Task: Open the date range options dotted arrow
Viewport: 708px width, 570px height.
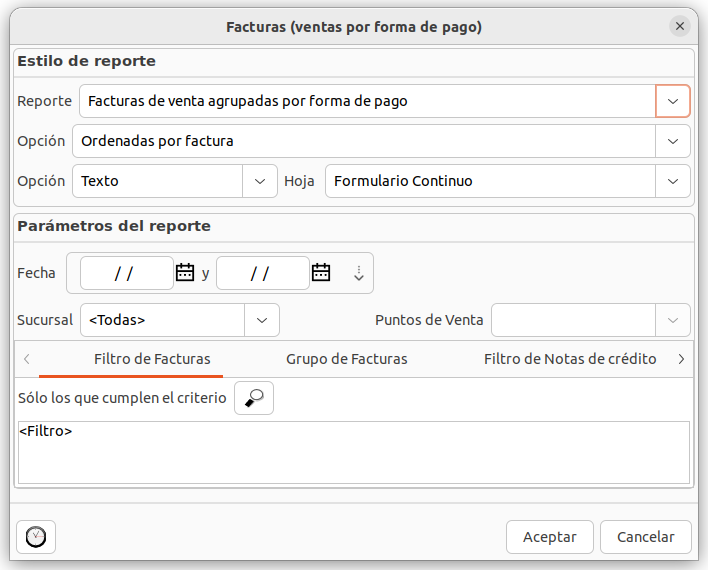Action: [x=359, y=273]
